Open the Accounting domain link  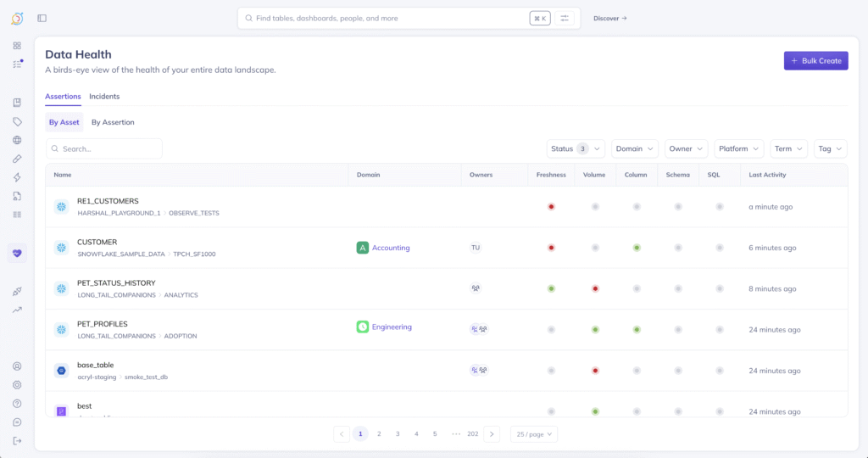(x=390, y=248)
